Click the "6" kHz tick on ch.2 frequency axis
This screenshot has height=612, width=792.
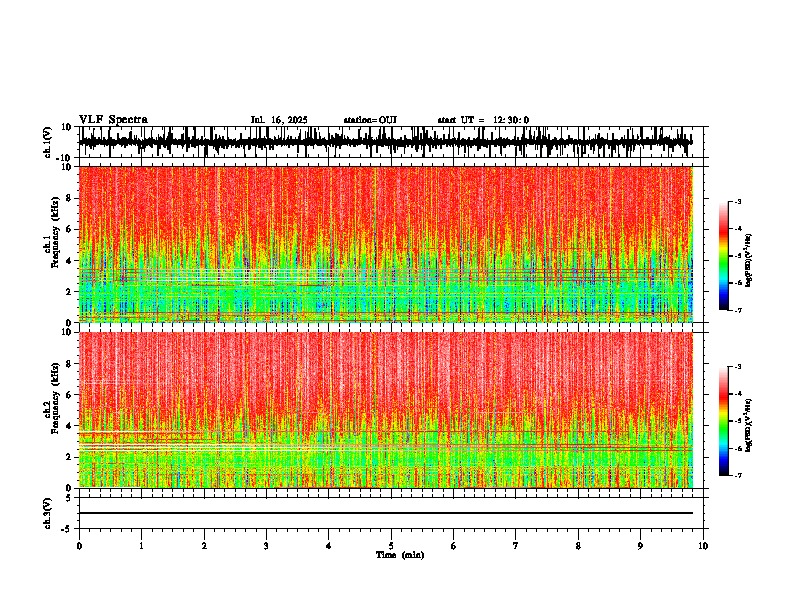point(70,395)
